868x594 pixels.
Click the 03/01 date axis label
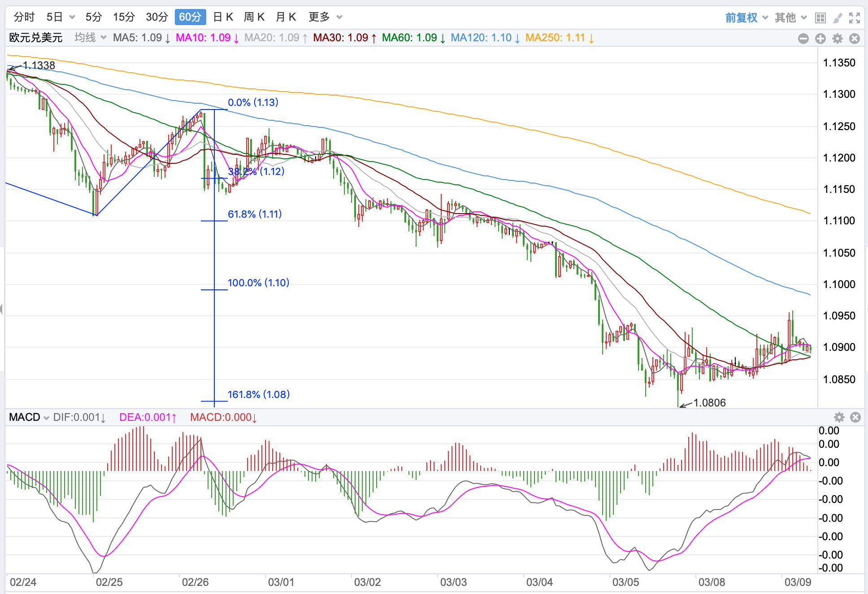[281, 582]
